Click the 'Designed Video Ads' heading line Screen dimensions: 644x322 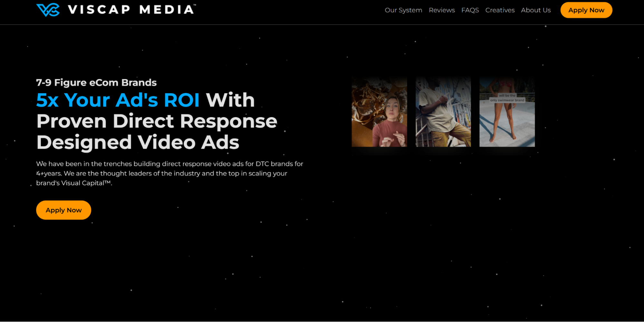point(138,143)
